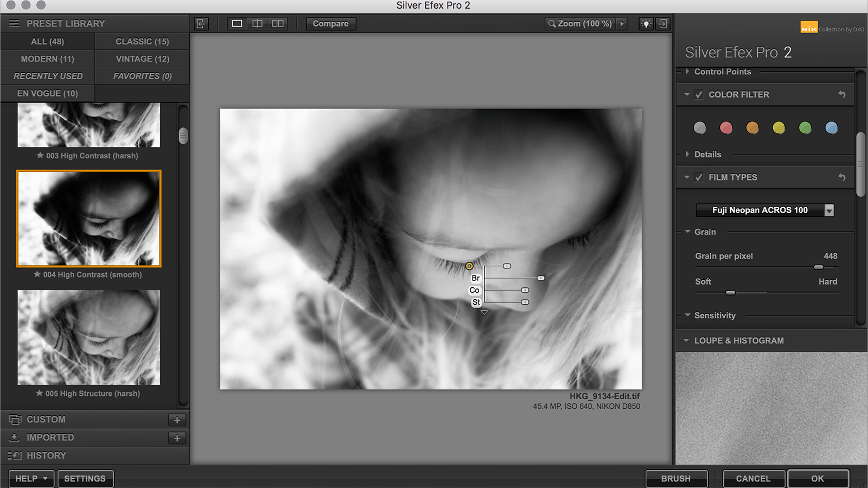Viewport: 868px width, 488px height.
Task: Click the hide preset panel icon
Action: point(201,23)
